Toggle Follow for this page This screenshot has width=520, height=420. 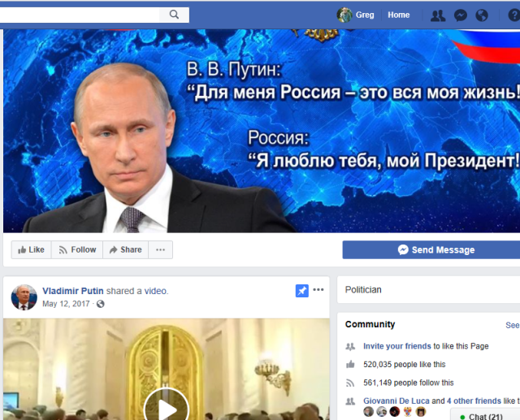(x=77, y=249)
